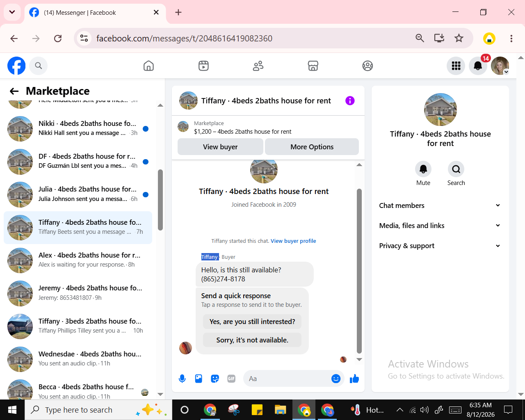View site information icon in address bar

(84, 38)
